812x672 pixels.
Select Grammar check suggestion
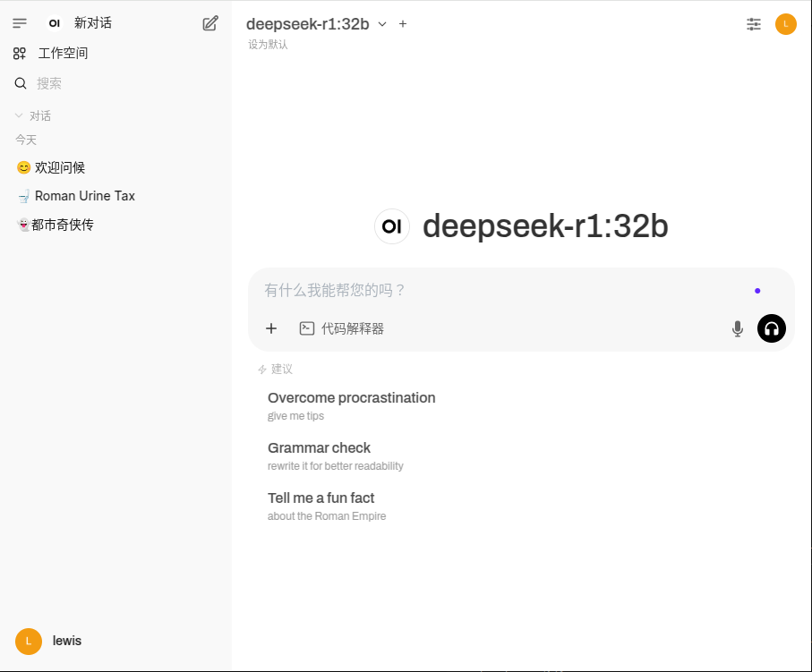tap(335, 456)
